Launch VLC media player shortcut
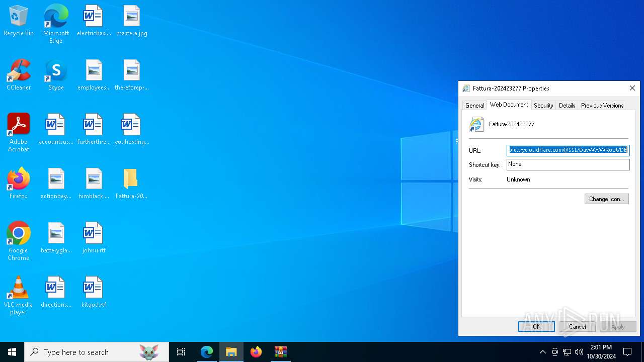The height and width of the screenshot is (362, 644). tap(19, 296)
